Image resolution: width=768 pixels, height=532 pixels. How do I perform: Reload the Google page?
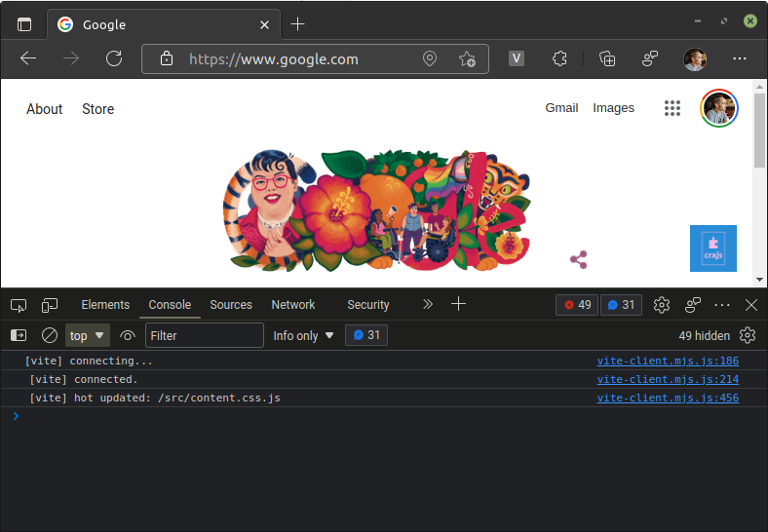114,58
